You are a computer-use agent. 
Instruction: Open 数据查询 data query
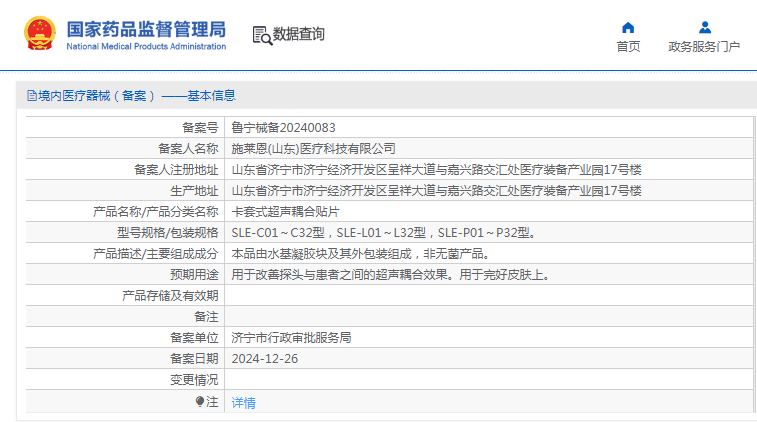click(x=298, y=34)
